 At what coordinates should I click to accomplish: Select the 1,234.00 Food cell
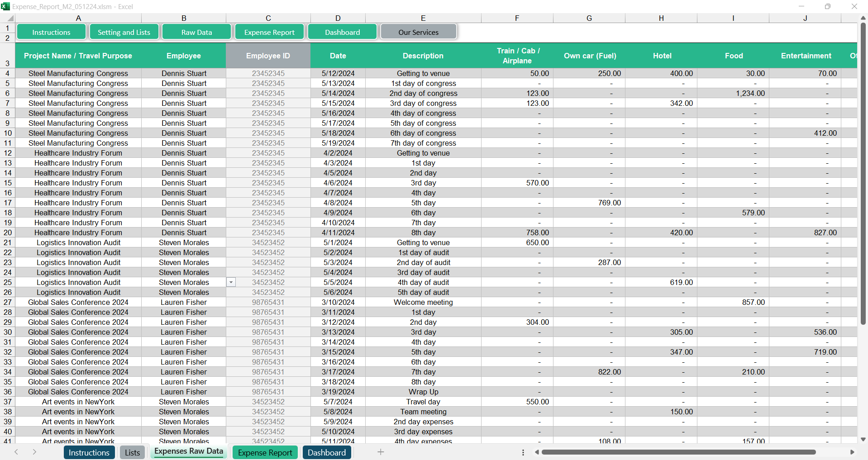pos(733,93)
